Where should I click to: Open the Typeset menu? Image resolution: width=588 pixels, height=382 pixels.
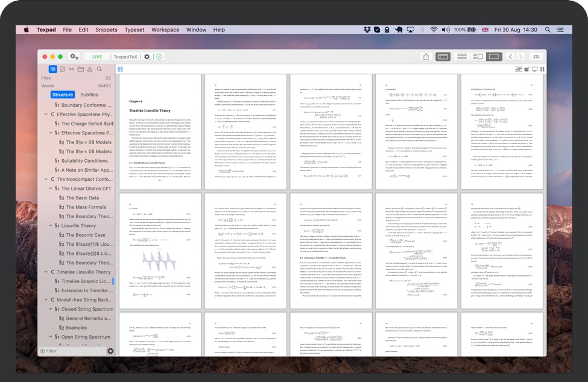[x=134, y=30]
